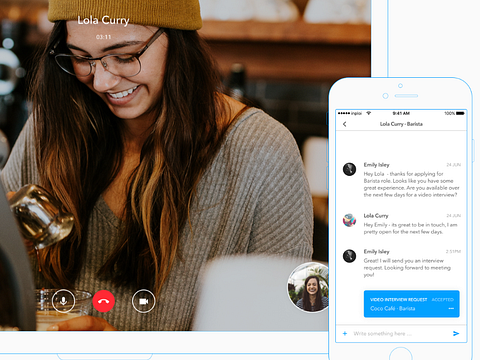The image size is (480, 360).
Task: Open Lola Curry - Barista chat title
Action: tap(401, 124)
